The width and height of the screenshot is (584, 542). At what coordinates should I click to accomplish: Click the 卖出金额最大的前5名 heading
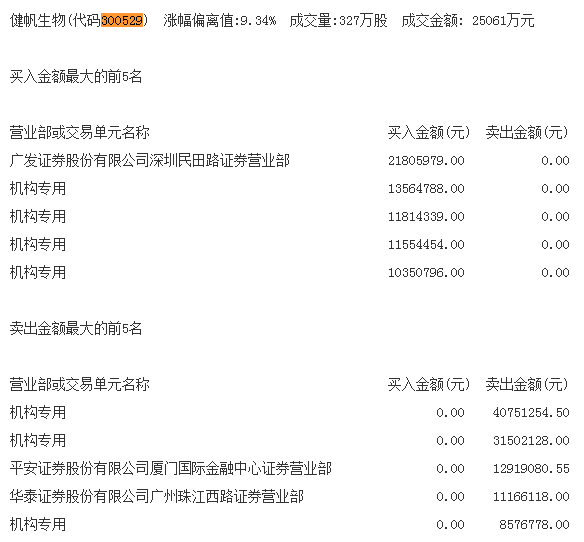point(76,329)
